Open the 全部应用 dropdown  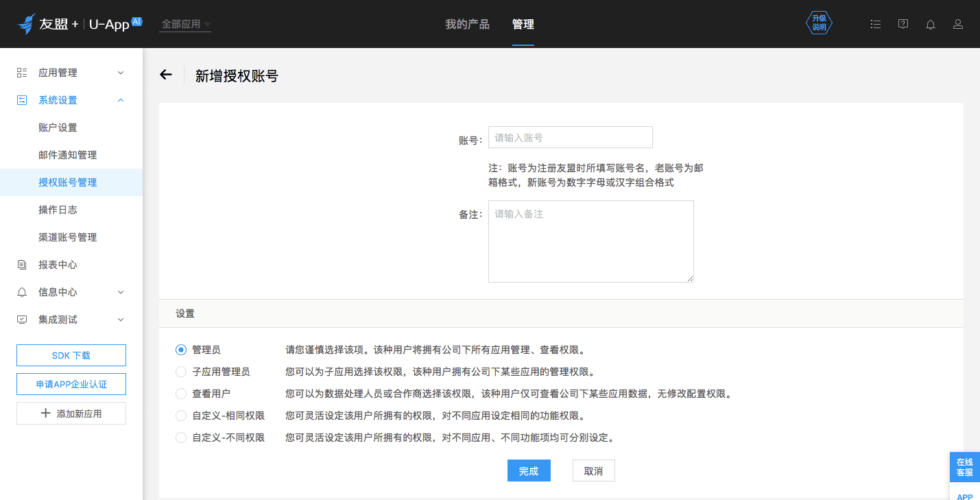185,24
